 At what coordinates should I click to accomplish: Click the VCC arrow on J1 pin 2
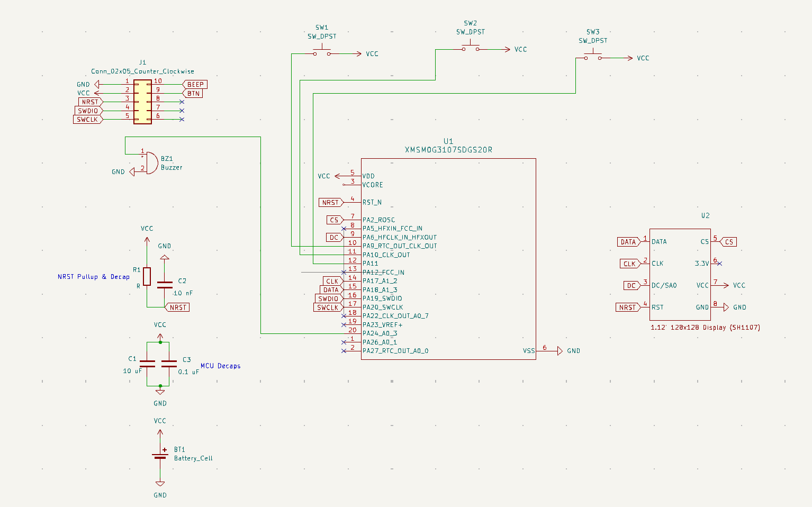[x=97, y=93]
